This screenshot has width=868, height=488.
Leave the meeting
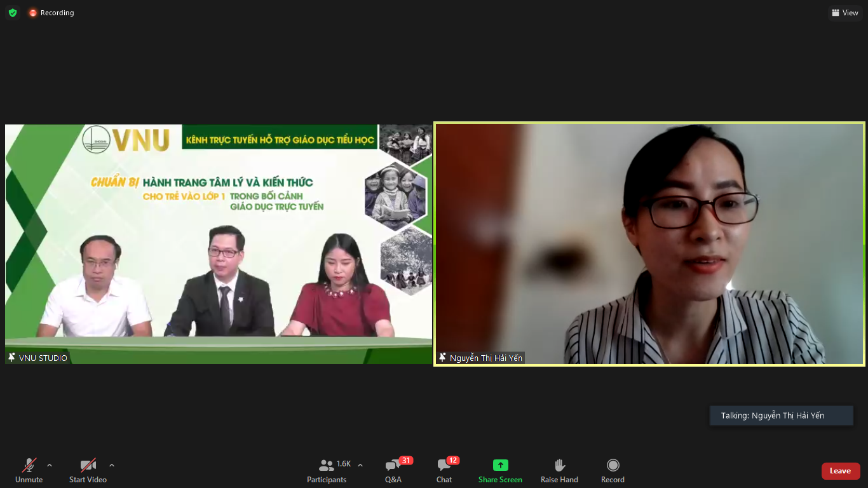[840, 471]
